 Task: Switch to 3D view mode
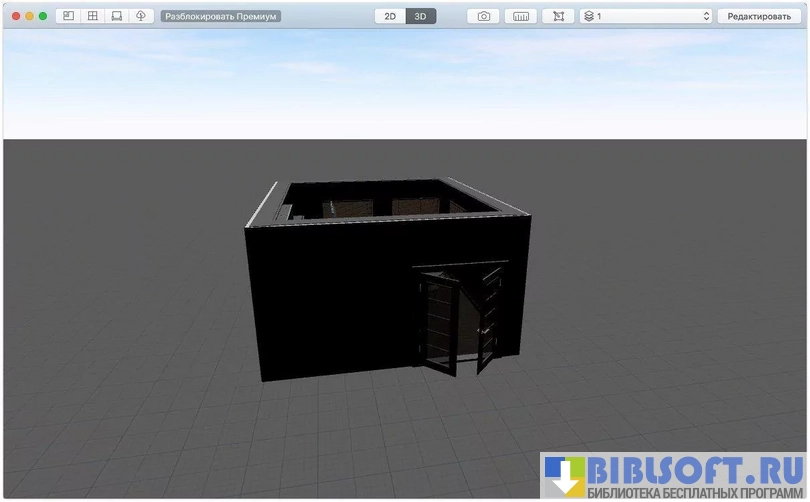click(420, 17)
